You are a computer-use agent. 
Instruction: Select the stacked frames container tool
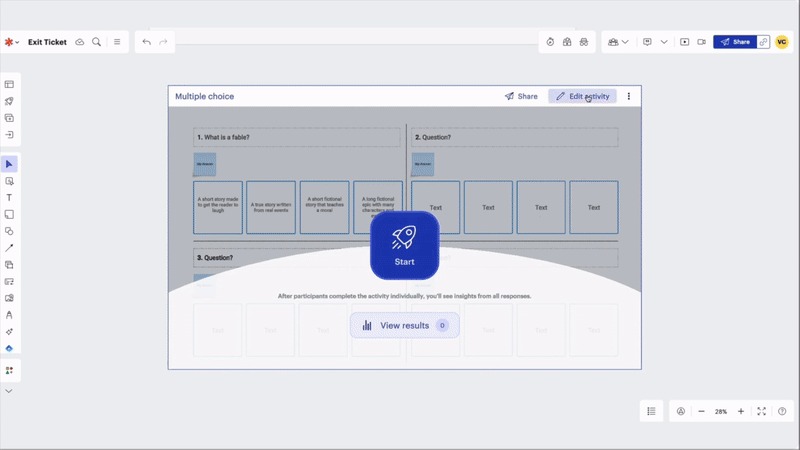(x=9, y=265)
